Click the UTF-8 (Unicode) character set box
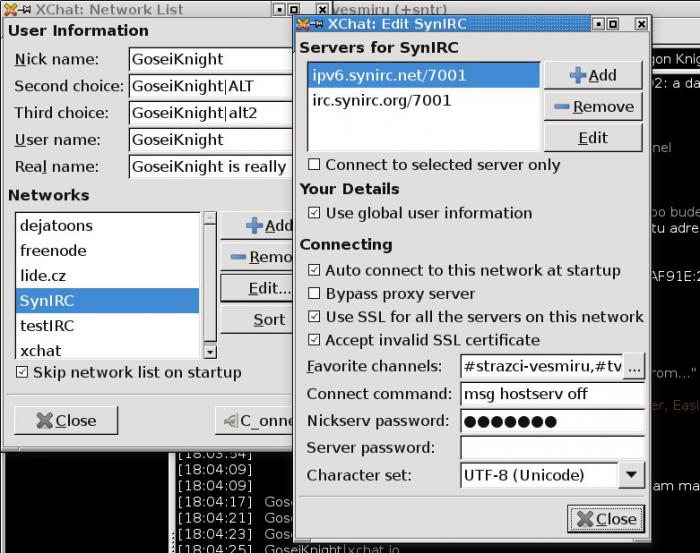The image size is (700, 553). click(539, 475)
